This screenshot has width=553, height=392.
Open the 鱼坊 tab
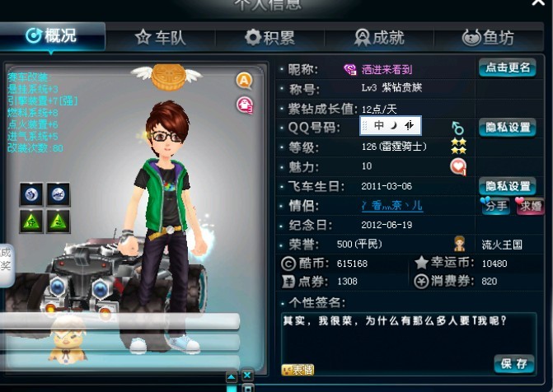(489, 38)
